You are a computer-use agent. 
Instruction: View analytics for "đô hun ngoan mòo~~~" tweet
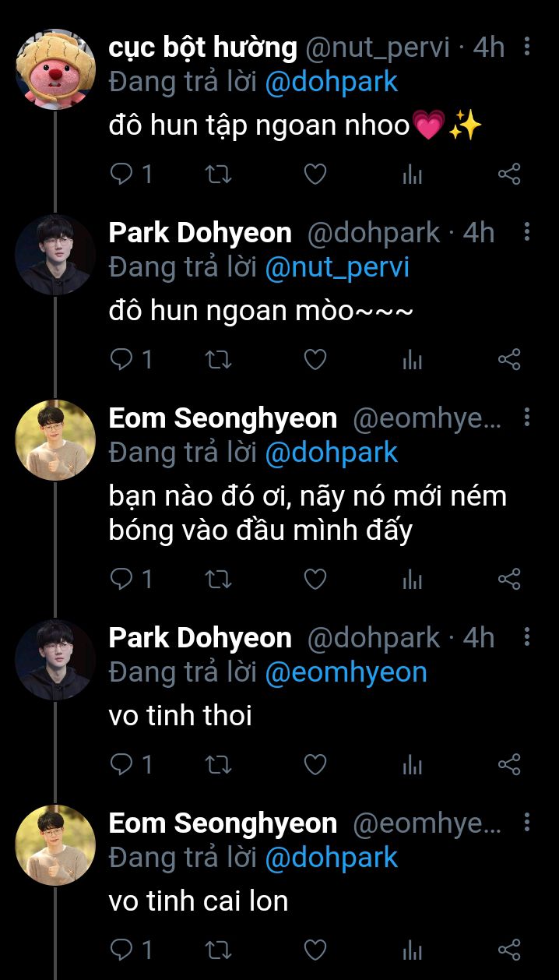(x=412, y=359)
